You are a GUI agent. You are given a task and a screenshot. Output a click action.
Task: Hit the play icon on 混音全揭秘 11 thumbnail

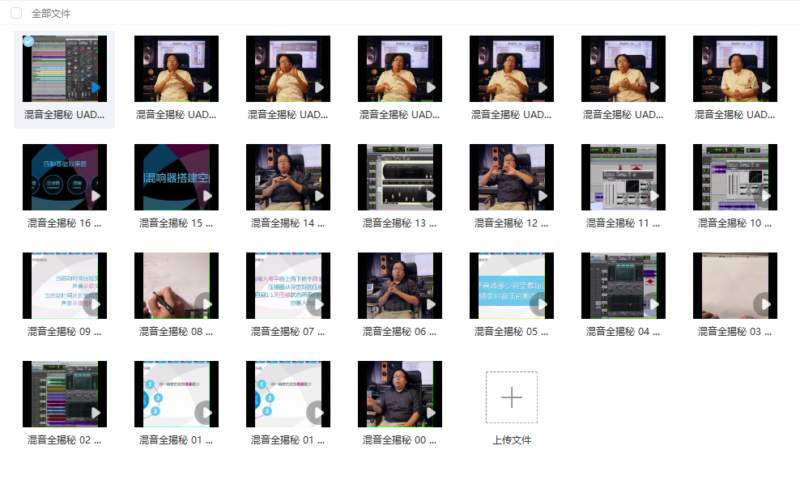pyautogui.click(x=655, y=196)
